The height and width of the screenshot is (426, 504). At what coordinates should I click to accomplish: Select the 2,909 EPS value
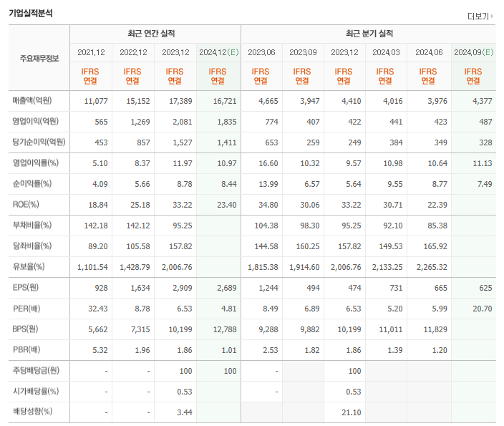(183, 288)
